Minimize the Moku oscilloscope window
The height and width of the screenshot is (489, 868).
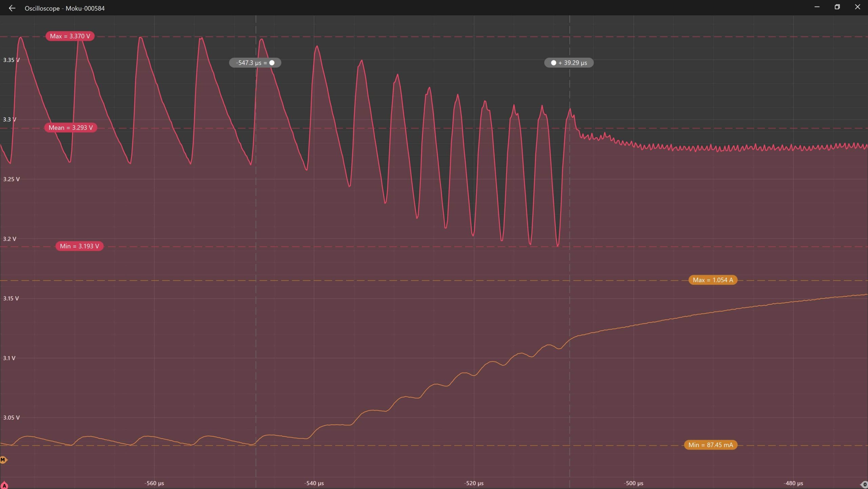coord(817,7)
